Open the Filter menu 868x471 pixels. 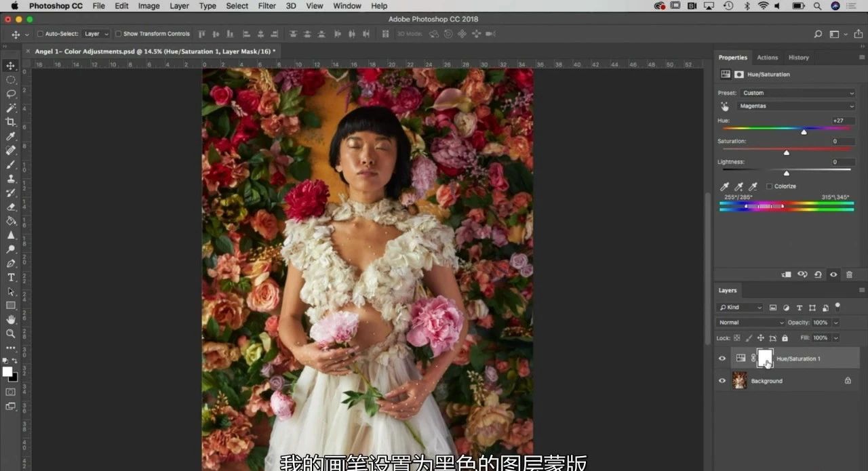(267, 6)
